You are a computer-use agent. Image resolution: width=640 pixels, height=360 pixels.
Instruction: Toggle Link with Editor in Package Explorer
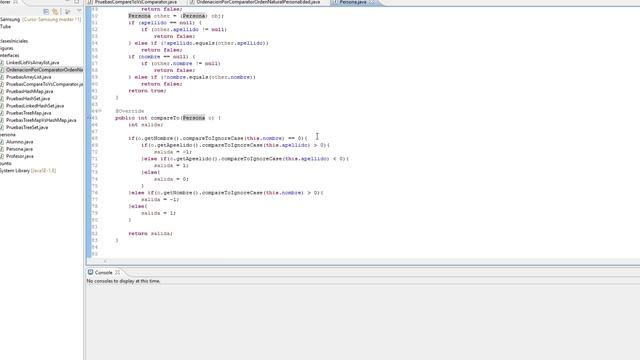(x=55, y=12)
